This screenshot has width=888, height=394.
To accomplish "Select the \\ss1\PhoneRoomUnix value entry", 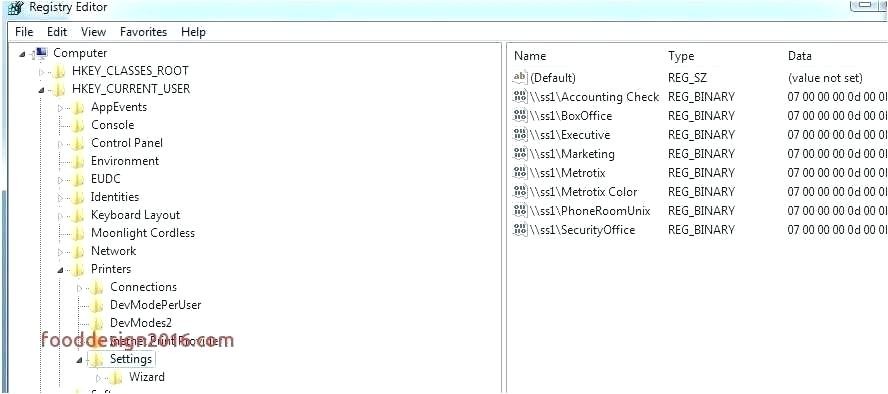I will tap(590, 211).
